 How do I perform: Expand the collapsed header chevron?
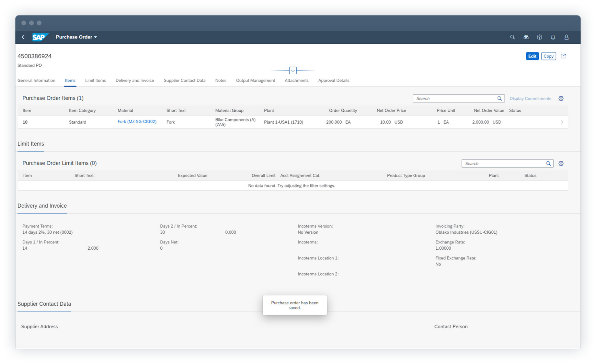[293, 70]
